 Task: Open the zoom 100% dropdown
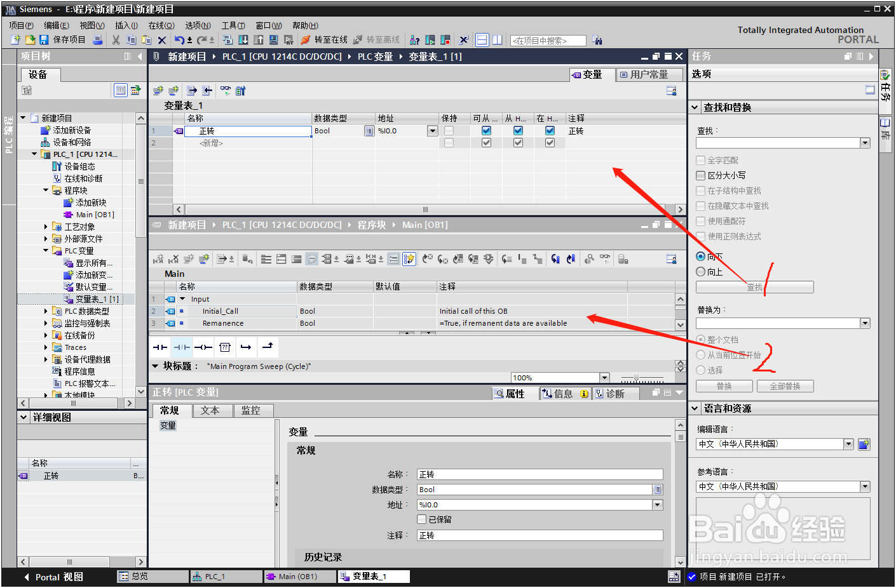click(x=604, y=378)
